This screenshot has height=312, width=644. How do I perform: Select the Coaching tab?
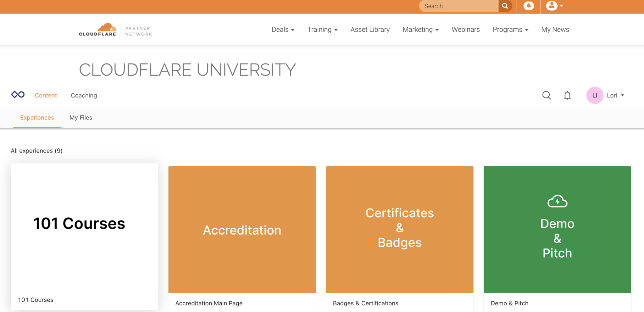84,95
